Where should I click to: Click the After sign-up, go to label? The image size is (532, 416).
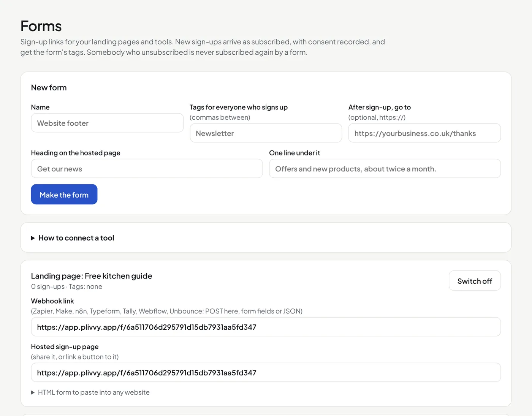380,107
